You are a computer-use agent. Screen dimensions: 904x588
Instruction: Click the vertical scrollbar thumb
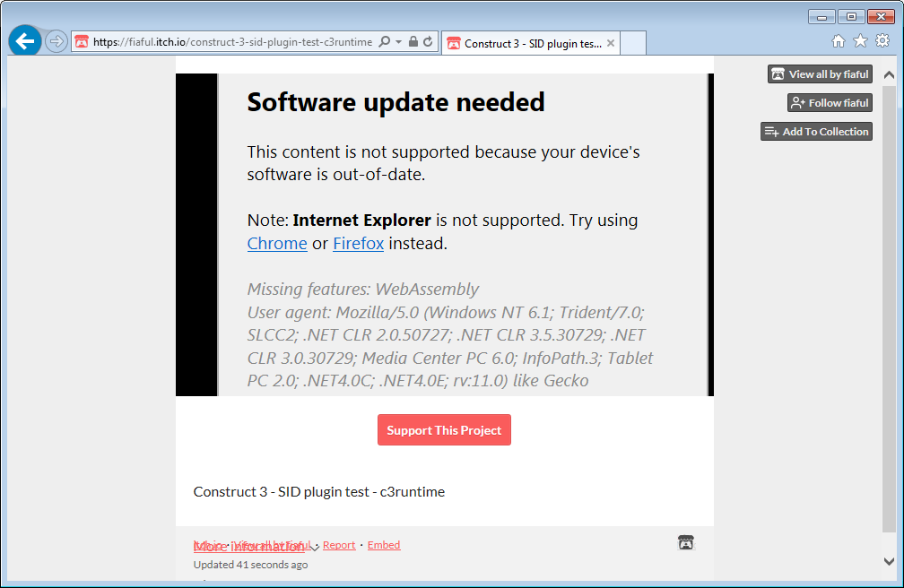[x=889, y=308]
